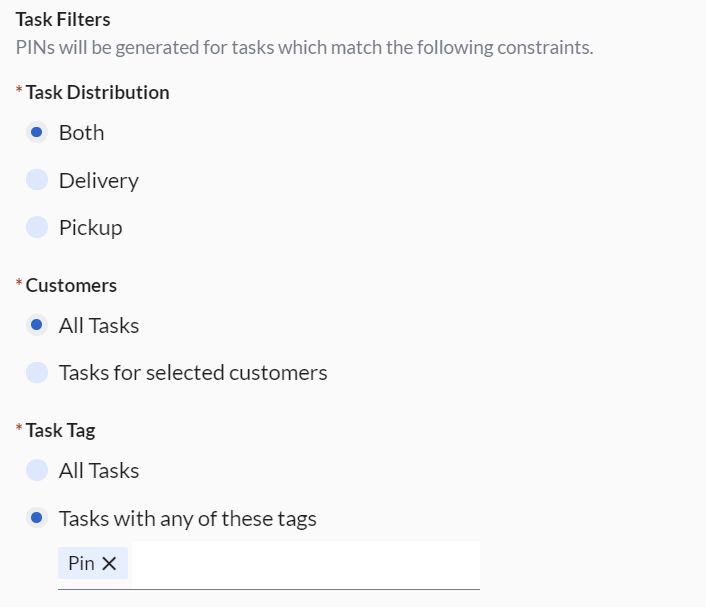
Task: Click the Task Filters heading
Action: point(63,19)
